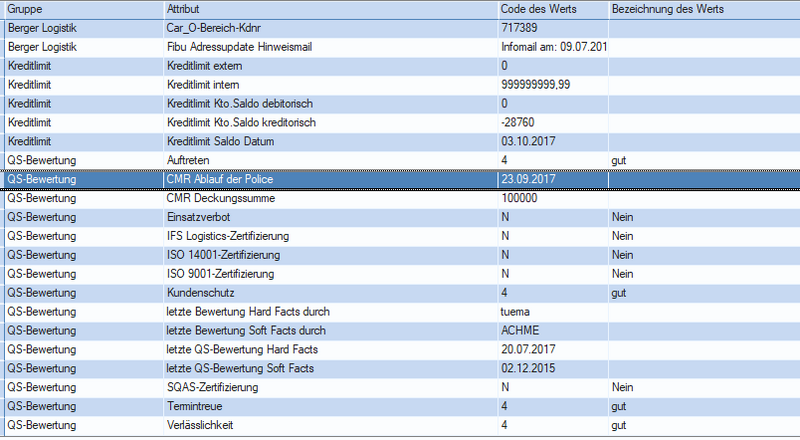Image resolution: width=800 pixels, height=440 pixels.
Task: Select the Kundenschutz attribute row
Action: coord(402,292)
